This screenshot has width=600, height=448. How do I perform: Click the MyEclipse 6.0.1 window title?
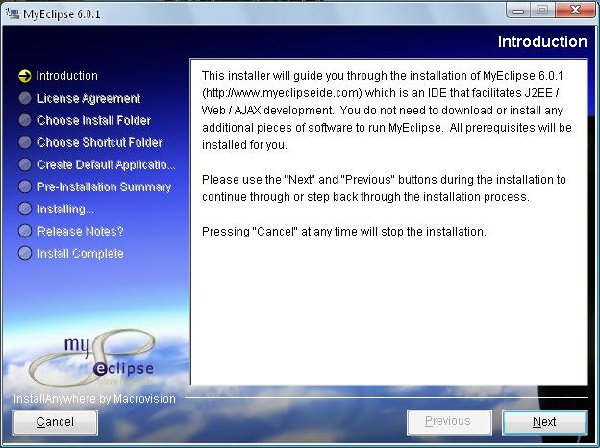click(x=62, y=14)
